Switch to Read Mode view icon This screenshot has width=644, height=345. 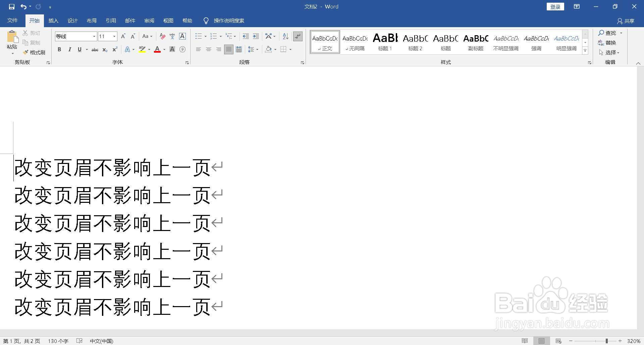coord(525,341)
